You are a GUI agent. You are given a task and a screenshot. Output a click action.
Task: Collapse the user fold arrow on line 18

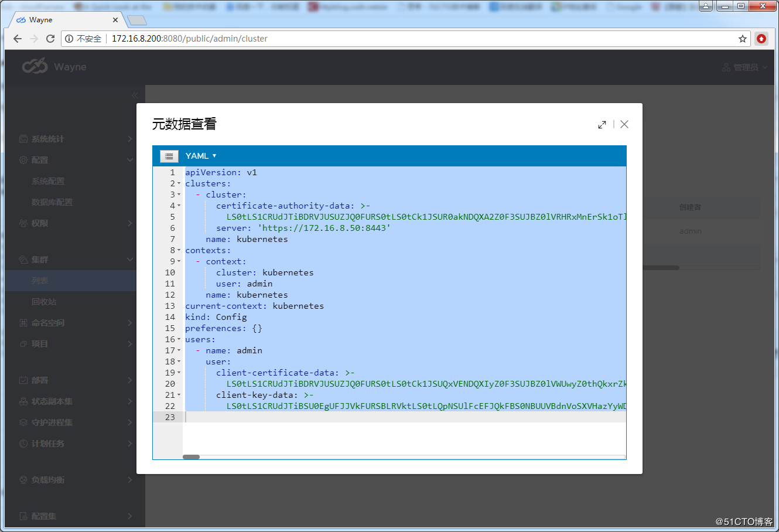click(179, 362)
